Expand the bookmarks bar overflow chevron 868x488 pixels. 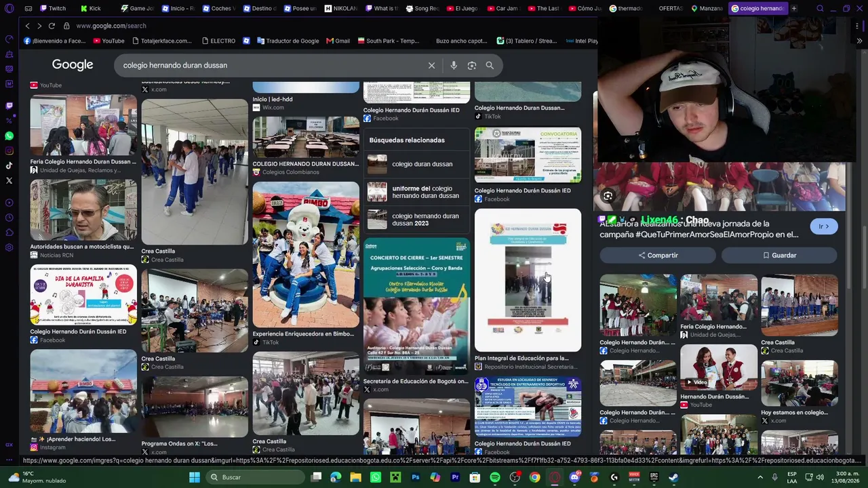tap(859, 41)
